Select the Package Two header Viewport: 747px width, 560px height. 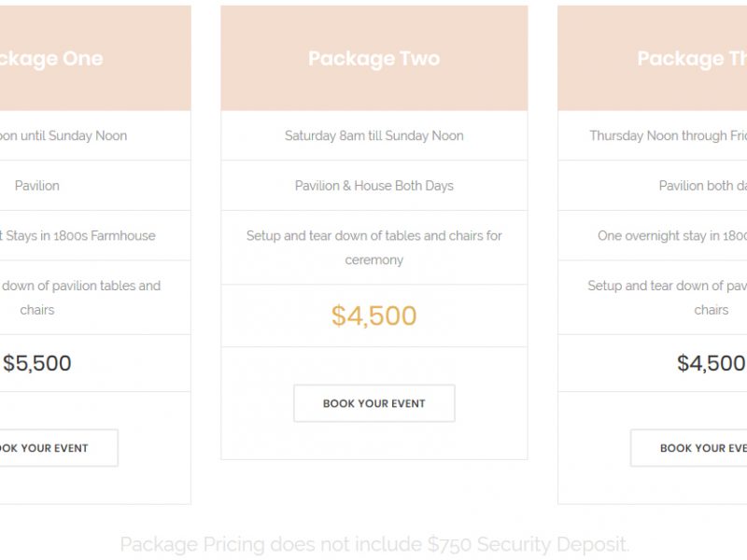[x=374, y=58]
